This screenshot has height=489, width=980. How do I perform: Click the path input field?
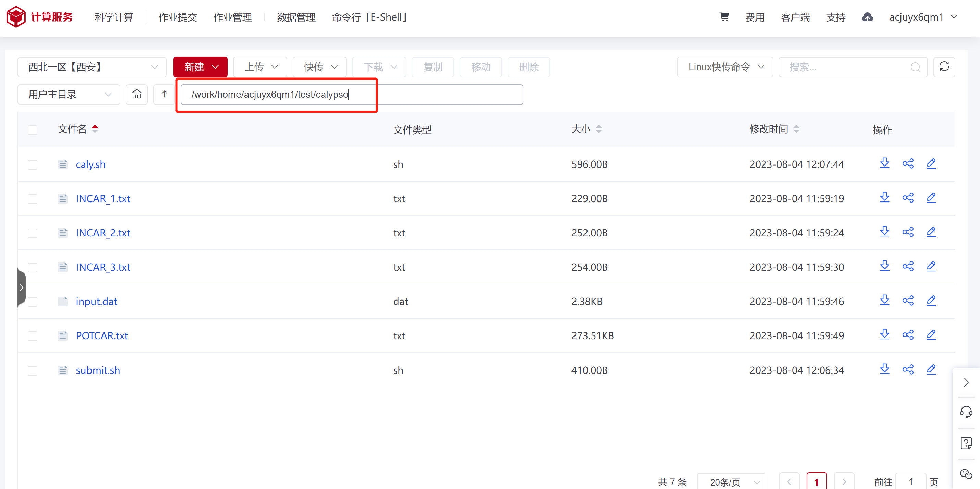point(352,94)
